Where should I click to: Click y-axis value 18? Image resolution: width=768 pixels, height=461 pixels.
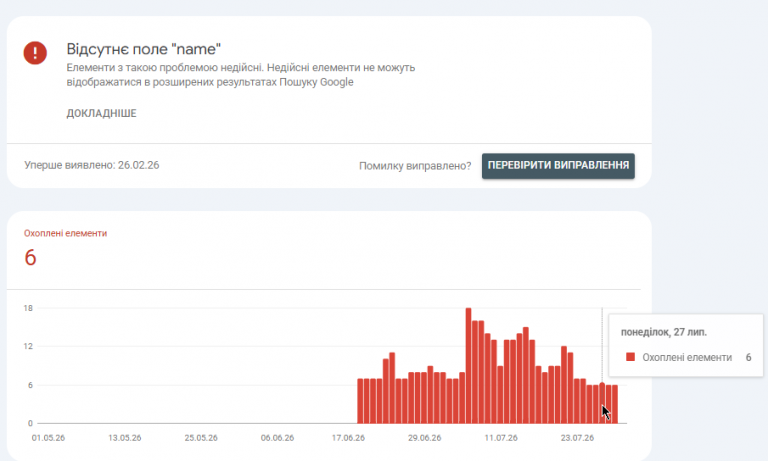point(28,308)
